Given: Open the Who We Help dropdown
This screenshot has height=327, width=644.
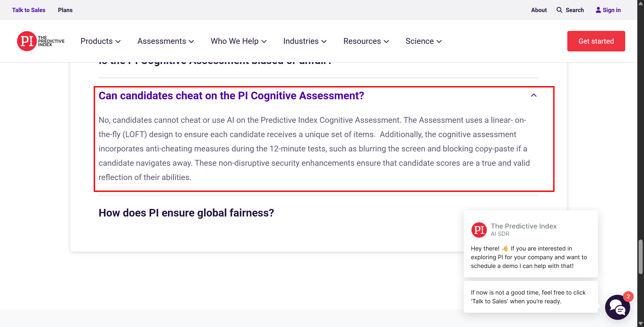Looking at the screenshot, I should tap(239, 41).
